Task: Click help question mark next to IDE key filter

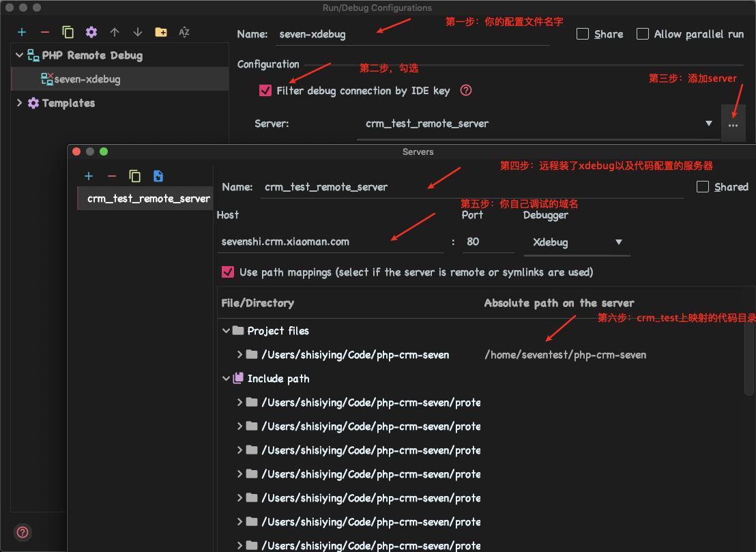Action: (466, 90)
